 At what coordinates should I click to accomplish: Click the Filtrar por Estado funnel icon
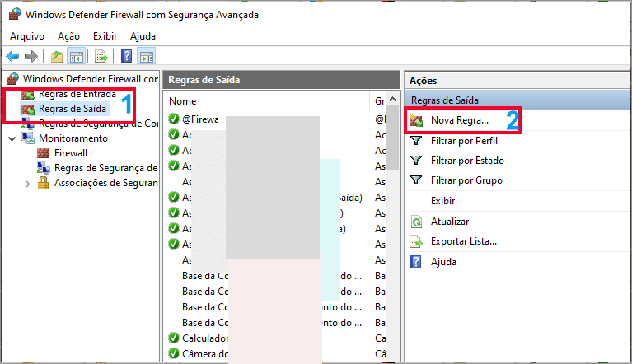(x=416, y=161)
